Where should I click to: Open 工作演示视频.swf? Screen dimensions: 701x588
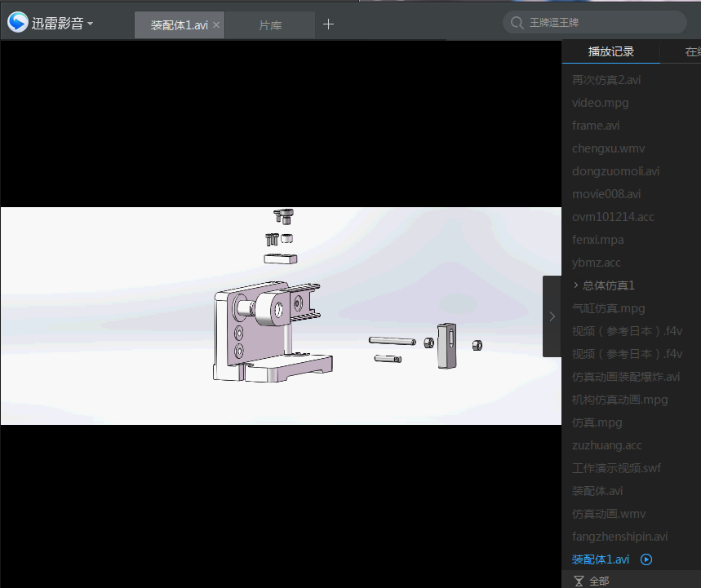pos(616,468)
